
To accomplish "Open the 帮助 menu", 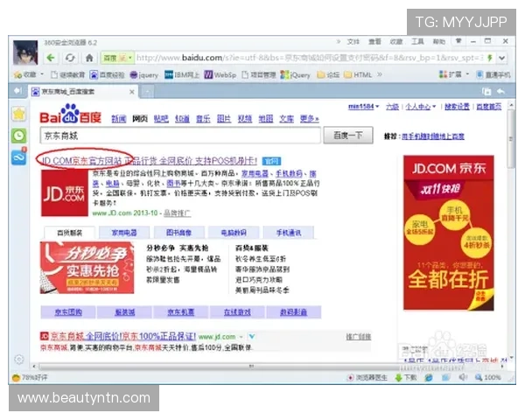I will coord(439,41).
